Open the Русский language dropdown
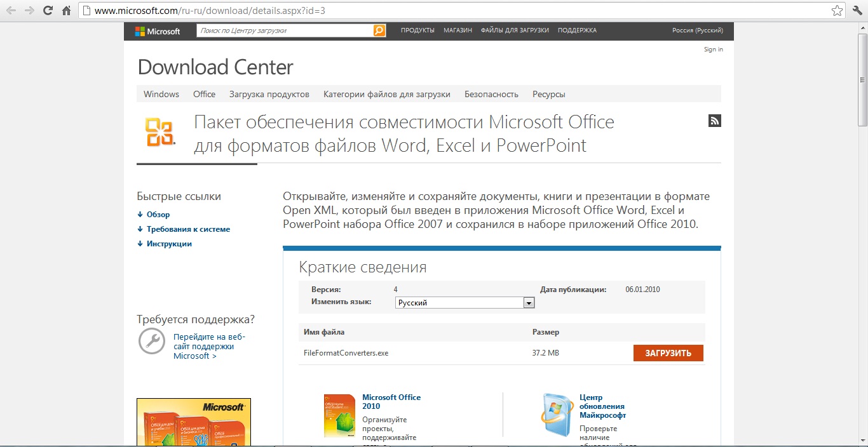868x447 pixels. coord(465,303)
